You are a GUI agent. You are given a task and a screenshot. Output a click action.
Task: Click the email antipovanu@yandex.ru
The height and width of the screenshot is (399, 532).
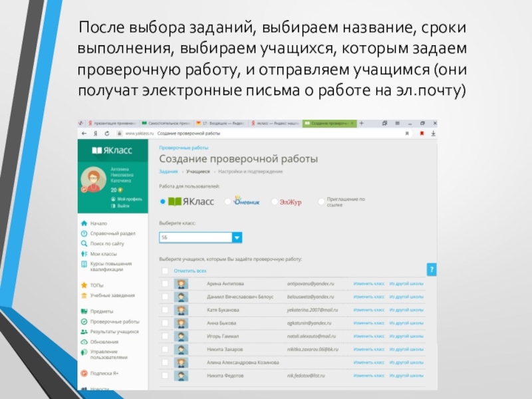pos(311,284)
